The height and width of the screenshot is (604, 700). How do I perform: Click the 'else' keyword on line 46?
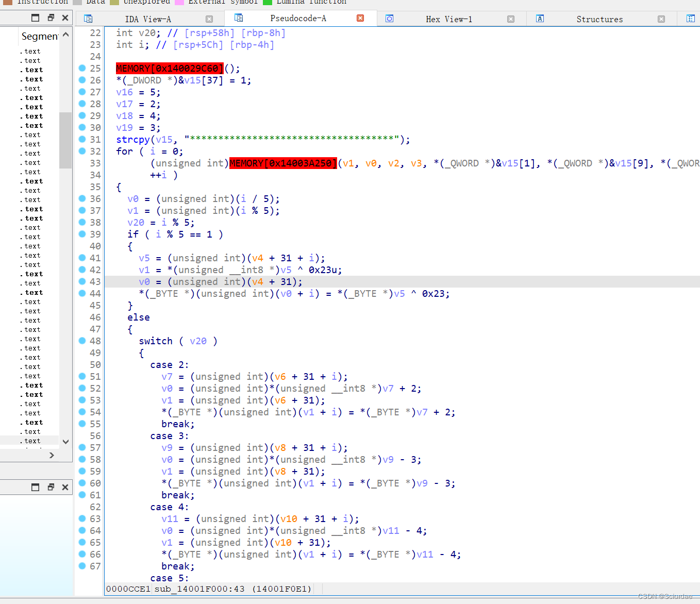point(139,317)
